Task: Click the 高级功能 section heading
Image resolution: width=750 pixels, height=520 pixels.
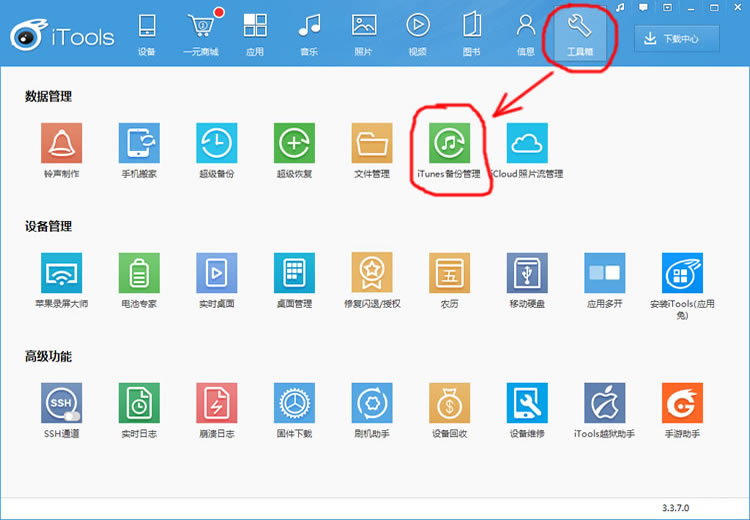Action: (x=48, y=356)
